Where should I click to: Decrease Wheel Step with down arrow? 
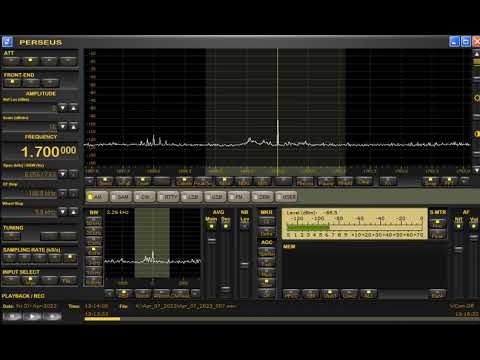pos(62,212)
